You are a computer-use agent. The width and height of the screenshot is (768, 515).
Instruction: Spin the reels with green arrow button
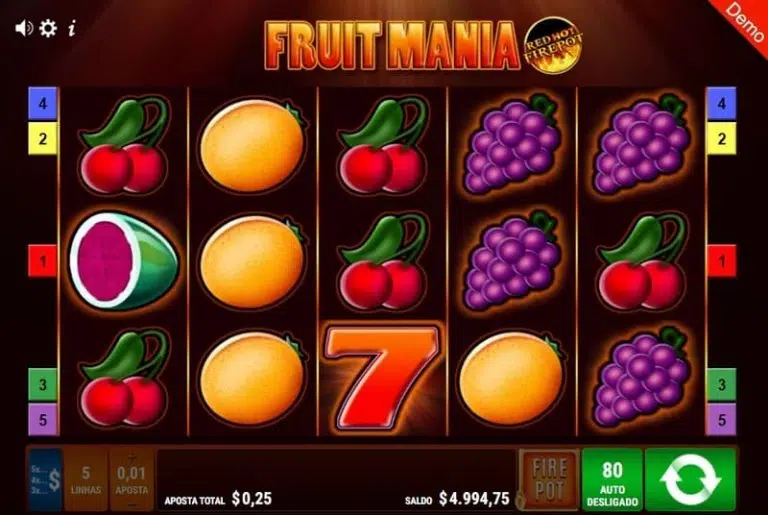[691, 480]
